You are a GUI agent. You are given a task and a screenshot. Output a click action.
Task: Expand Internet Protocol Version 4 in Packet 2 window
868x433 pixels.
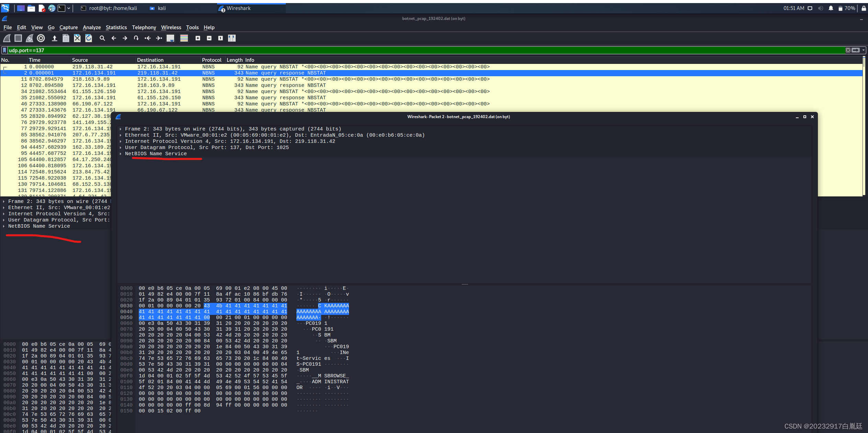click(x=121, y=141)
